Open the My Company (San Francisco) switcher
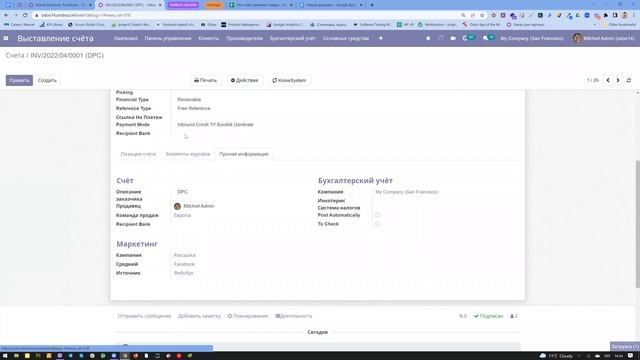Screen dimensions: 640x360 click(532, 38)
